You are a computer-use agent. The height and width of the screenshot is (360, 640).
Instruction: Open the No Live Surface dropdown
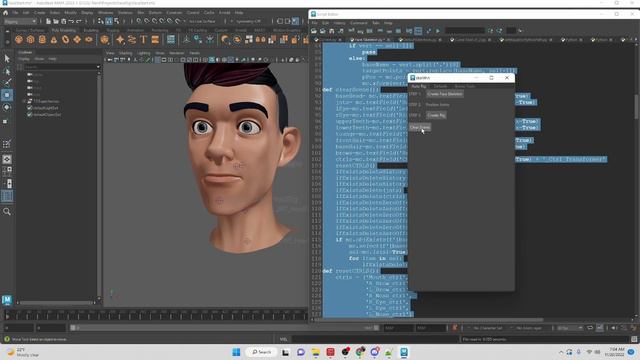coord(202,21)
